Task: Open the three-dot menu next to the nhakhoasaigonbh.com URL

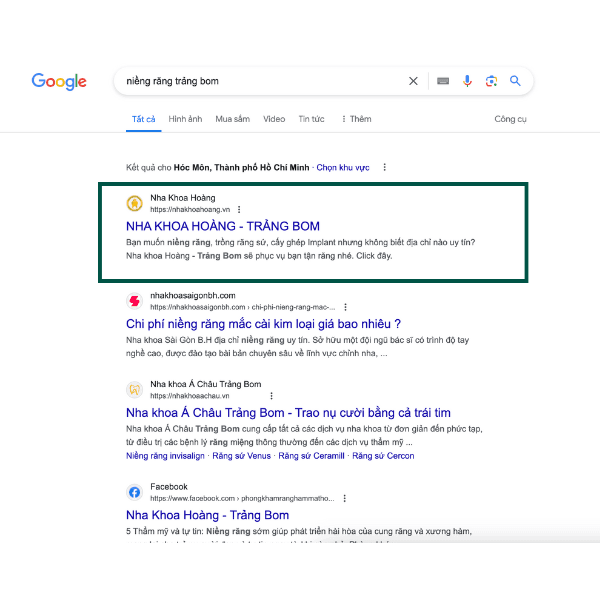Action: tap(346, 307)
